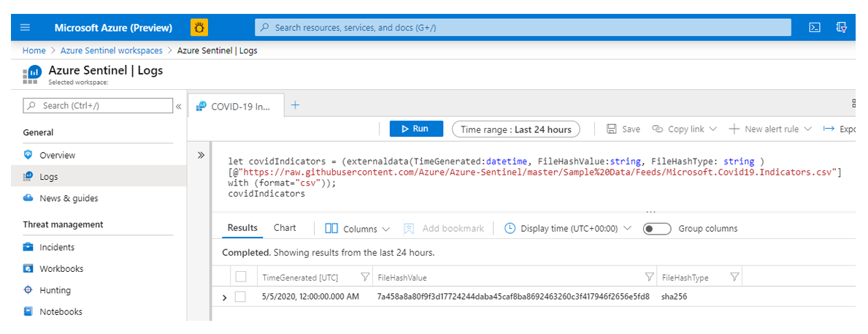Go to Azure Sentinel workspaces breadcrumb
This screenshot has height=334, width=868.
(x=111, y=50)
